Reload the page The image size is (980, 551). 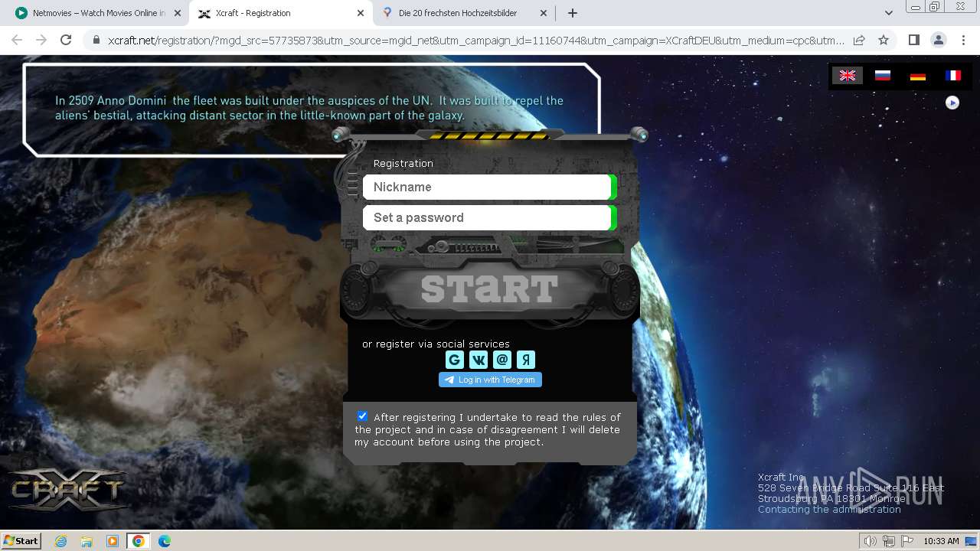tap(66, 40)
